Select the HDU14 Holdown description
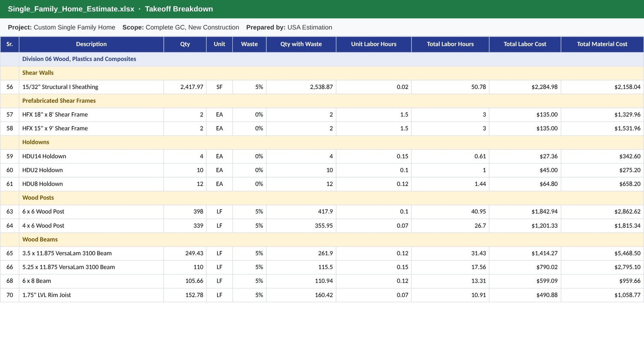The width and height of the screenshot is (644, 347). coord(91,156)
